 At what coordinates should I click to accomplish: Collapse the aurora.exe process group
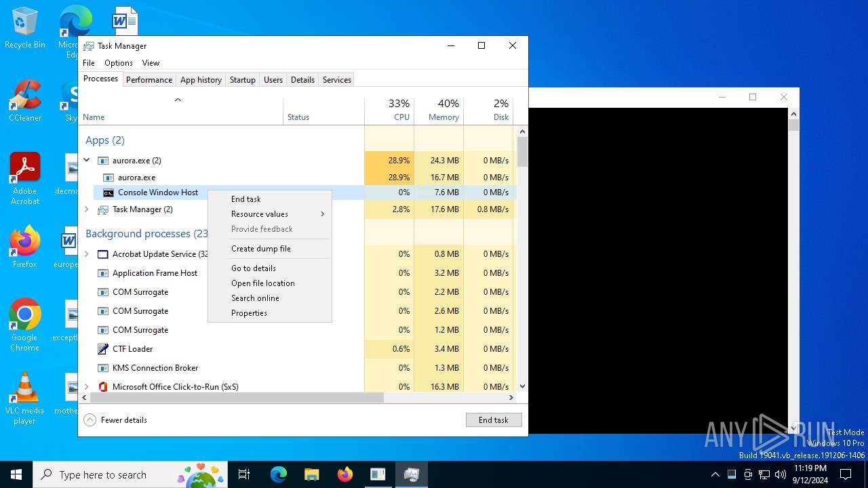point(87,161)
